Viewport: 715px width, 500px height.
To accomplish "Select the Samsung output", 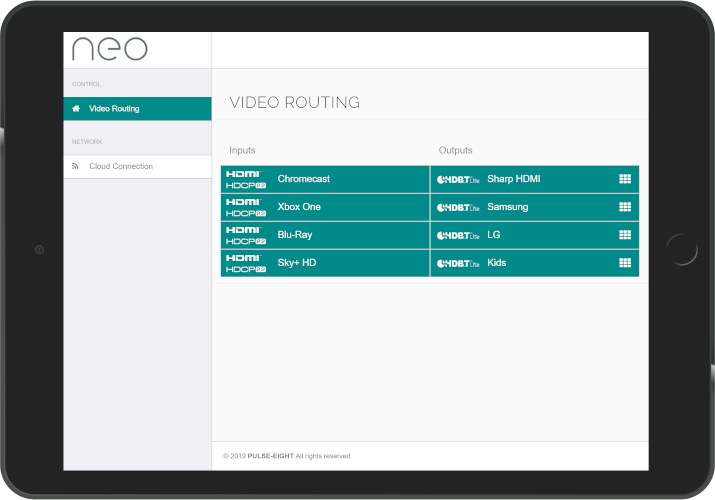I will 535,207.
